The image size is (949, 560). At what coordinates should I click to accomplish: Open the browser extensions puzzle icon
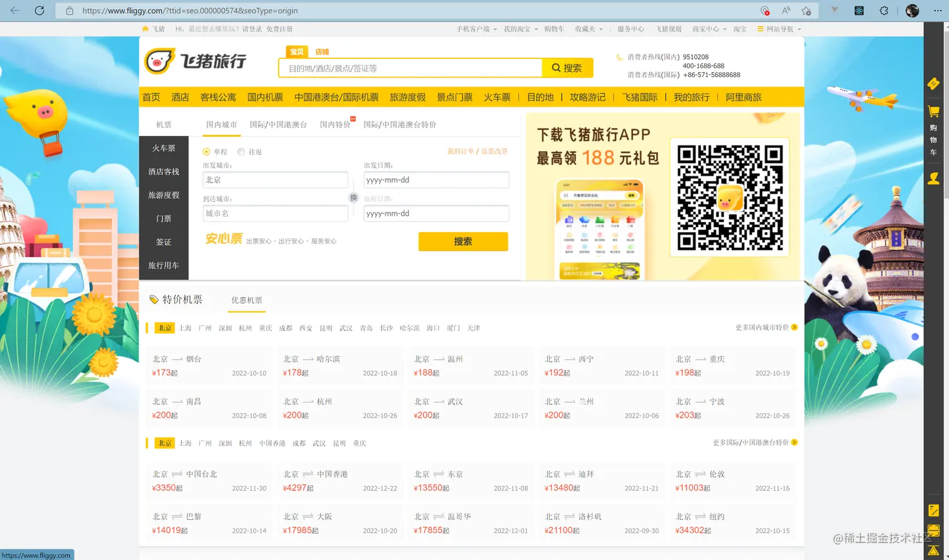884,11
